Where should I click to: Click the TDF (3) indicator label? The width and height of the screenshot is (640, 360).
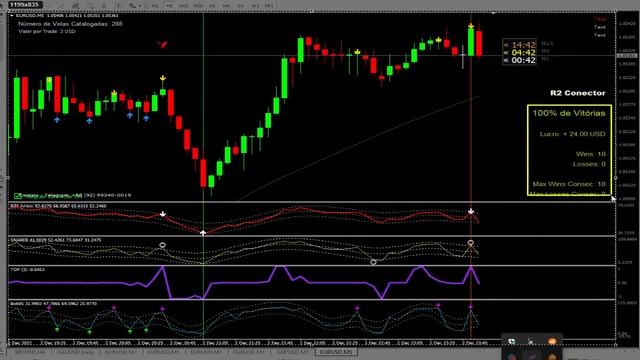[27, 270]
